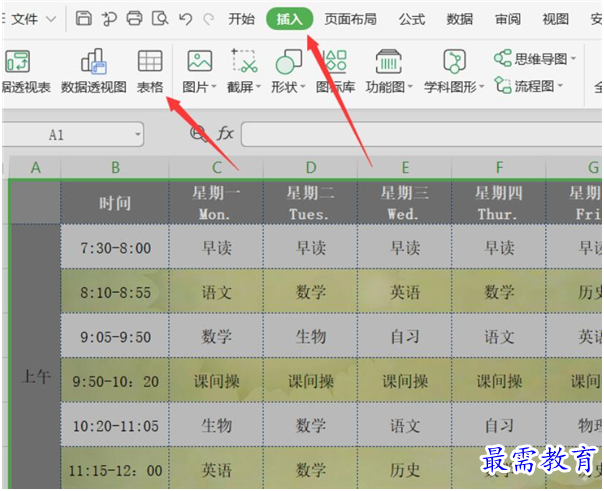Expand the 截屏 dropdown arrow
Viewport: 604px width, 491px height.
(x=258, y=87)
